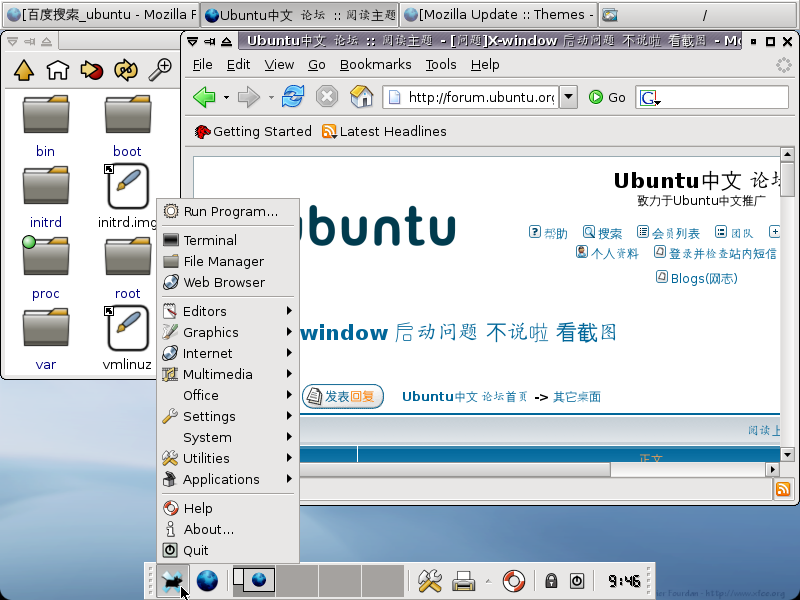Open the URL bar history dropdown
This screenshot has height=600, width=800.
click(568, 96)
